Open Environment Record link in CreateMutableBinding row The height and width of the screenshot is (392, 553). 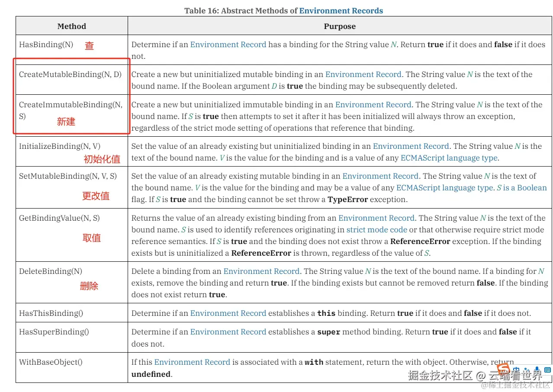(363, 74)
